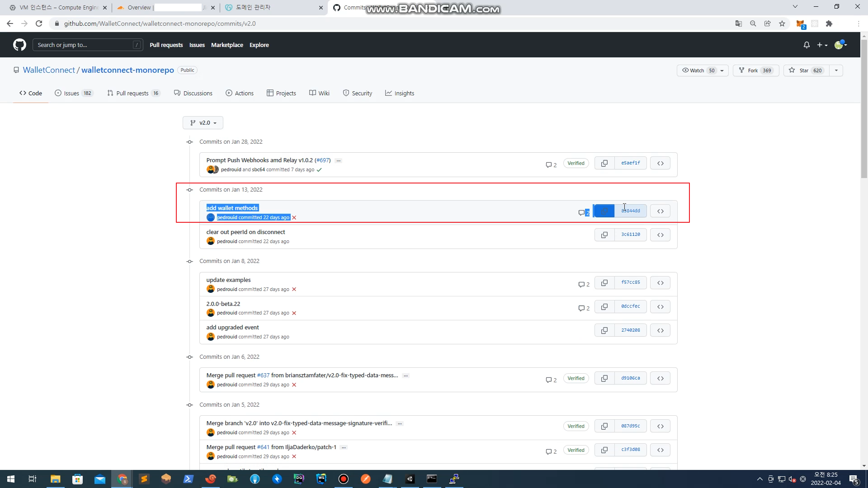
Task: Open commit hash link 0dccfec
Action: click(630, 306)
